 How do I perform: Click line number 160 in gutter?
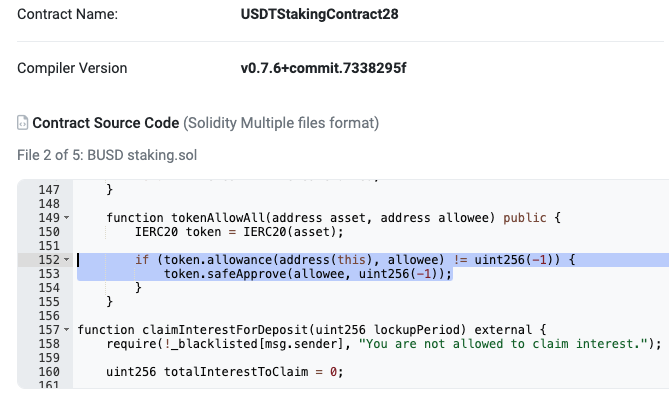49,372
